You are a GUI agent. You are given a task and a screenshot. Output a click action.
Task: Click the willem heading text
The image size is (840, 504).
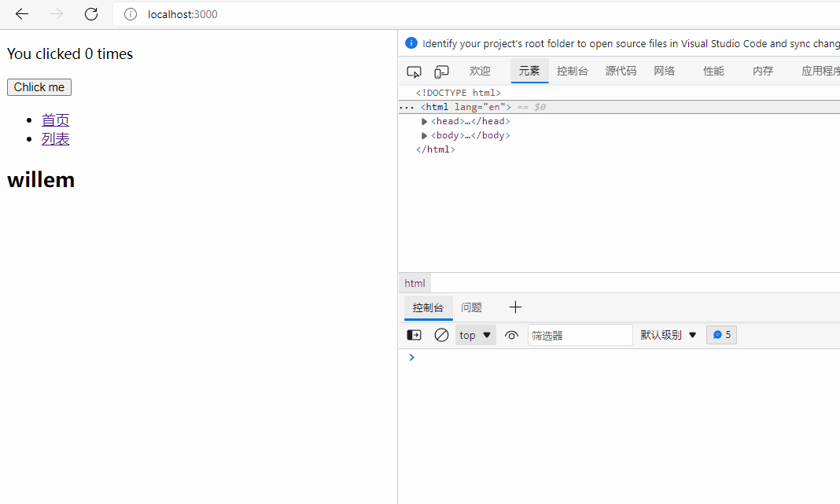click(41, 180)
